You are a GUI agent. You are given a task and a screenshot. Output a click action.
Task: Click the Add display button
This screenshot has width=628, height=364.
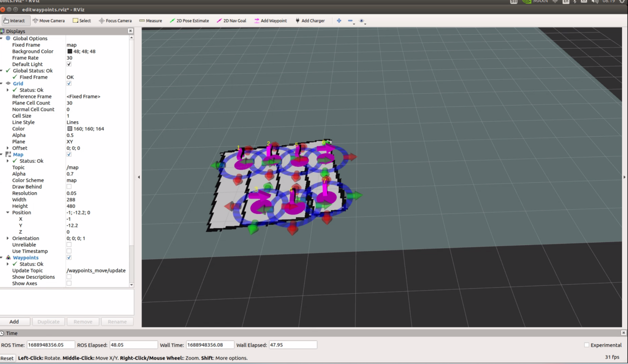click(x=14, y=321)
